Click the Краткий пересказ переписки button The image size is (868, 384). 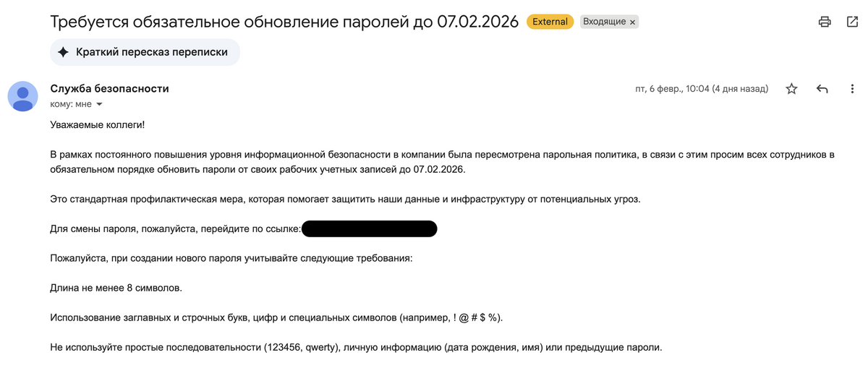[x=145, y=52]
